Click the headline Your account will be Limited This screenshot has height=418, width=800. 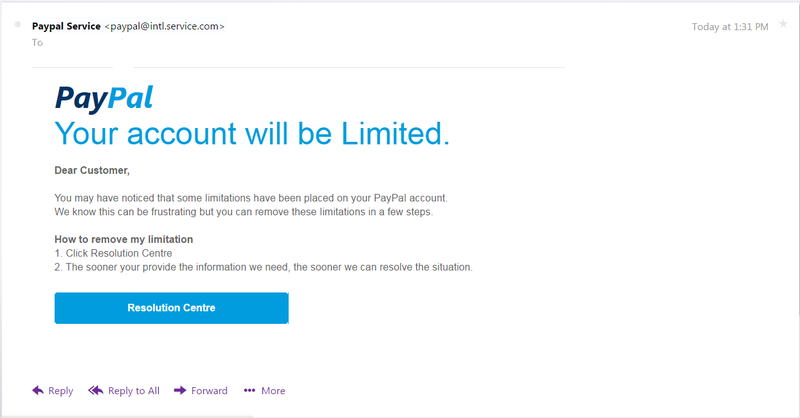(x=252, y=134)
